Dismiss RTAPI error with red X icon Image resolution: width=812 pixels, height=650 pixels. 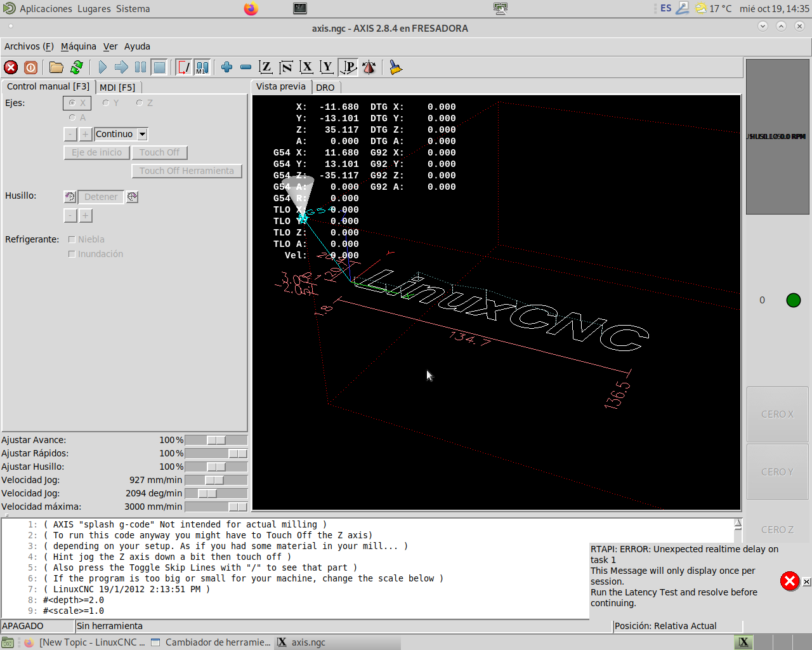[790, 581]
